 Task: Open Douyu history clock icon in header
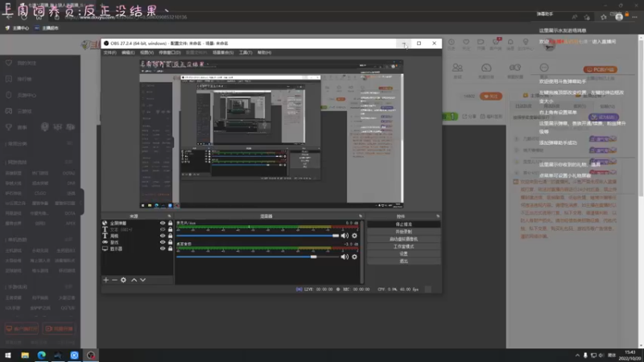pos(452,42)
